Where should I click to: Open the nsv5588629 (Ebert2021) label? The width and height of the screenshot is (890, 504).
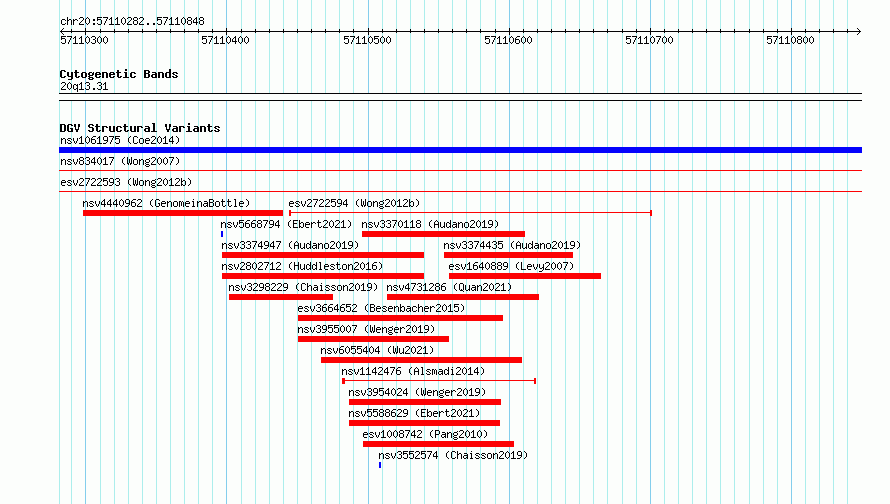[414, 413]
